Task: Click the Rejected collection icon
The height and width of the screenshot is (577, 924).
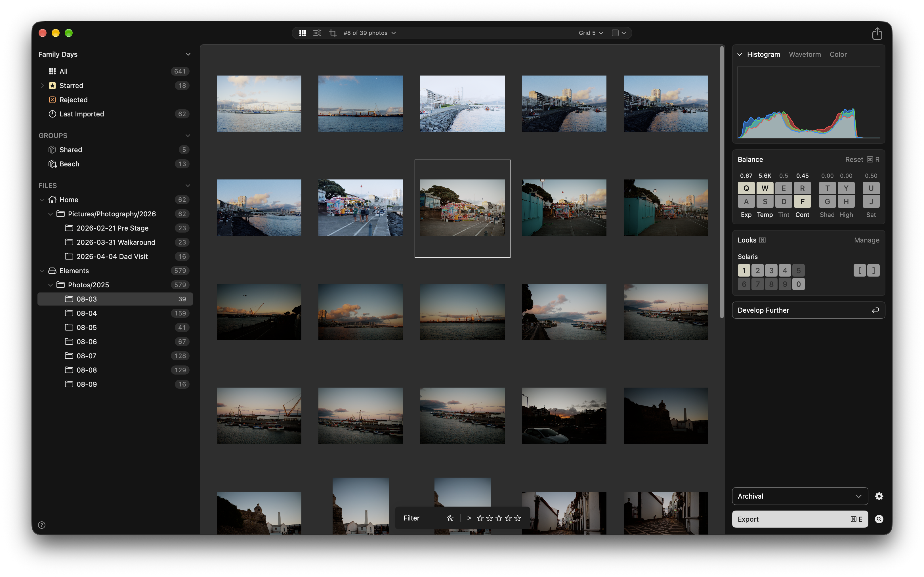Action: coord(52,100)
